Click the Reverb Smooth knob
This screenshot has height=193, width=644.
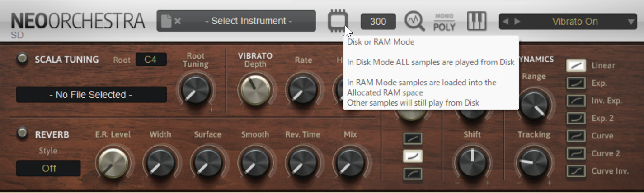tap(254, 163)
